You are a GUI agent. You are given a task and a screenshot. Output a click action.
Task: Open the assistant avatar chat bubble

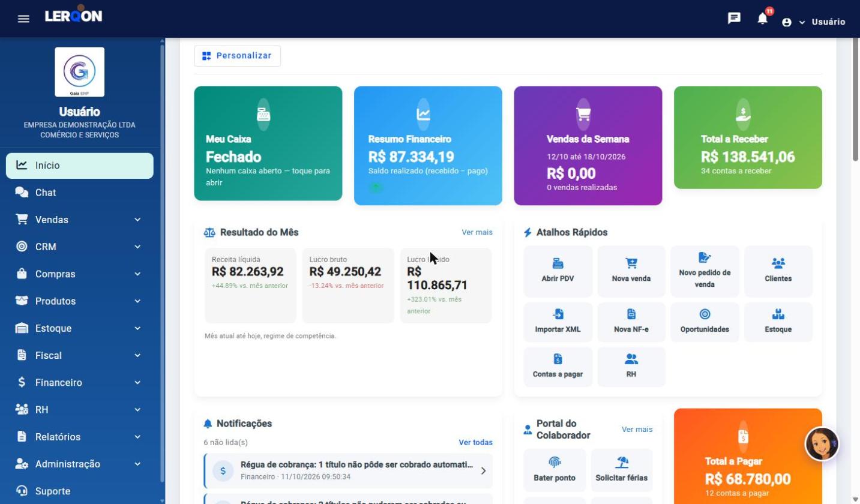pos(822,444)
